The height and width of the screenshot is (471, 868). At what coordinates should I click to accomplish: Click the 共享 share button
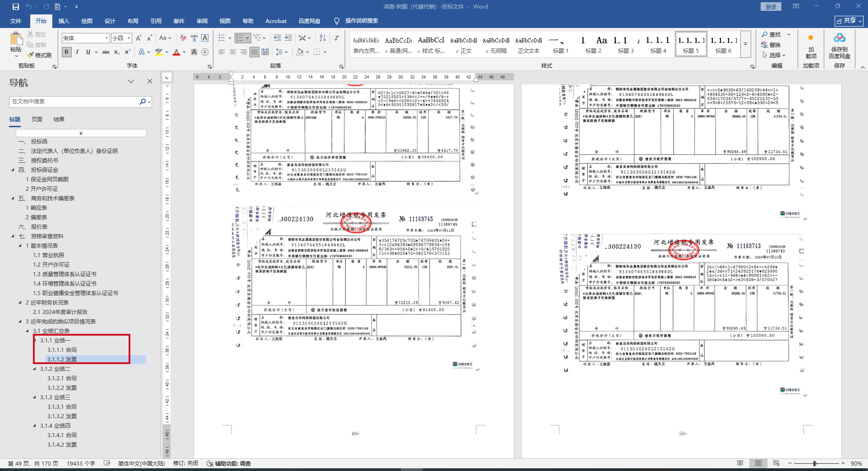click(849, 21)
